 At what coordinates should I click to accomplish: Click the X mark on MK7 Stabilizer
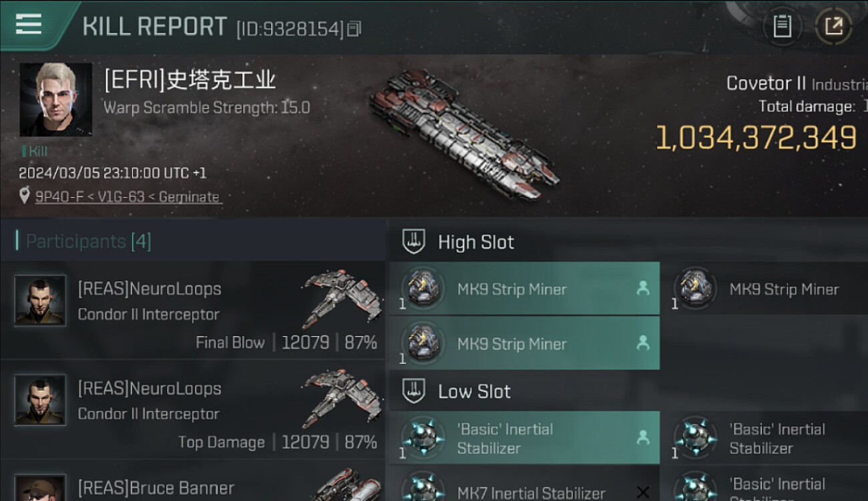[x=643, y=492]
